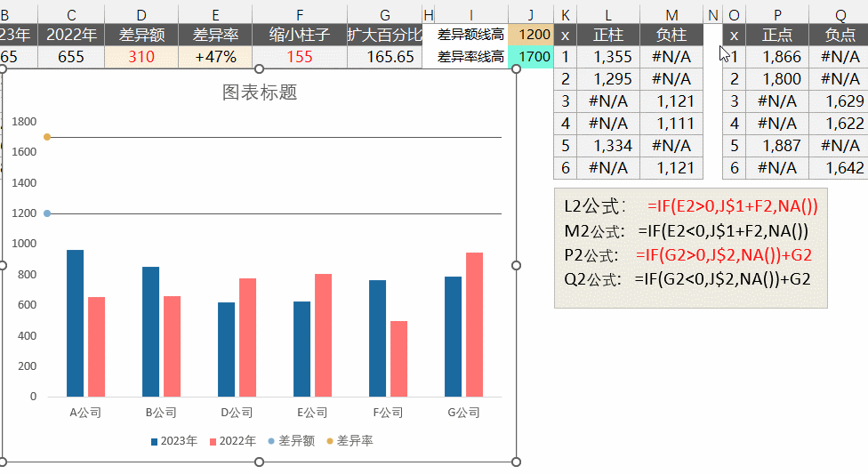
Task: Select cell with value 1,295
Action: [x=608, y=79]
